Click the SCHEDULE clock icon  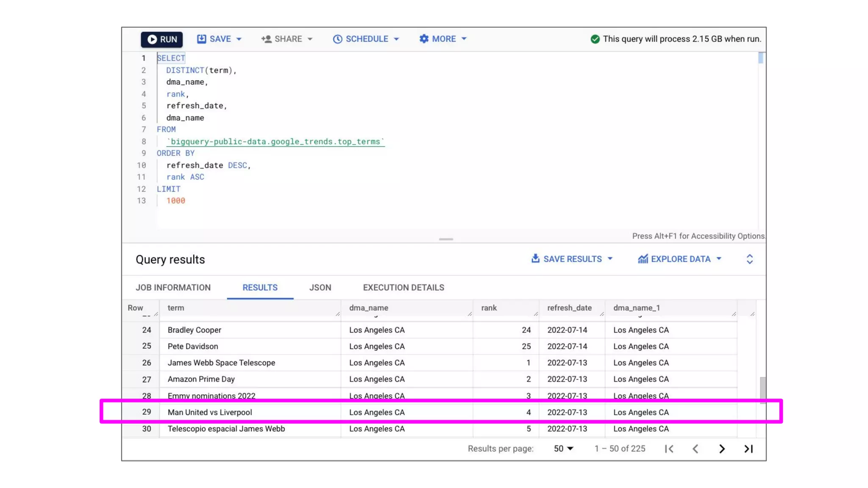point(337,39)
